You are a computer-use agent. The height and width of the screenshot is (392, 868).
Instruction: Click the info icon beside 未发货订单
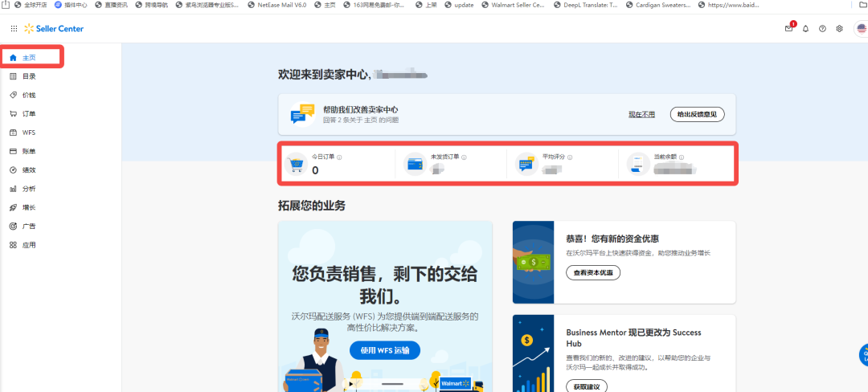[x=464, y=157]
